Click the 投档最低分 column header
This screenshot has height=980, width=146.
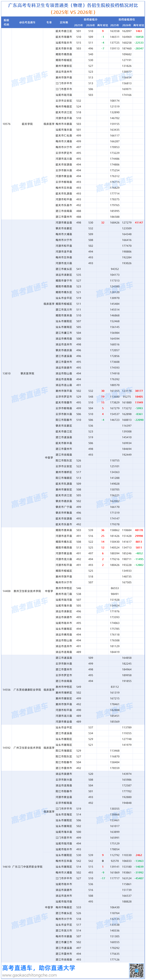click(90, 19)
